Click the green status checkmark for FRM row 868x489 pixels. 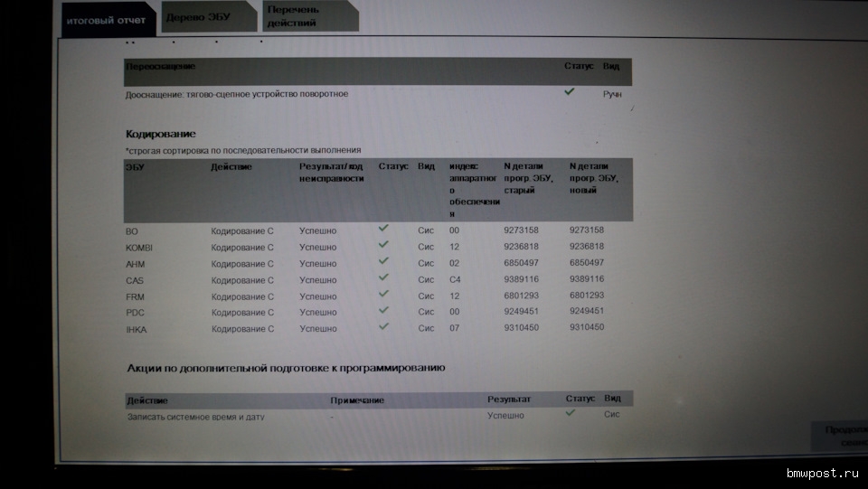383,294
